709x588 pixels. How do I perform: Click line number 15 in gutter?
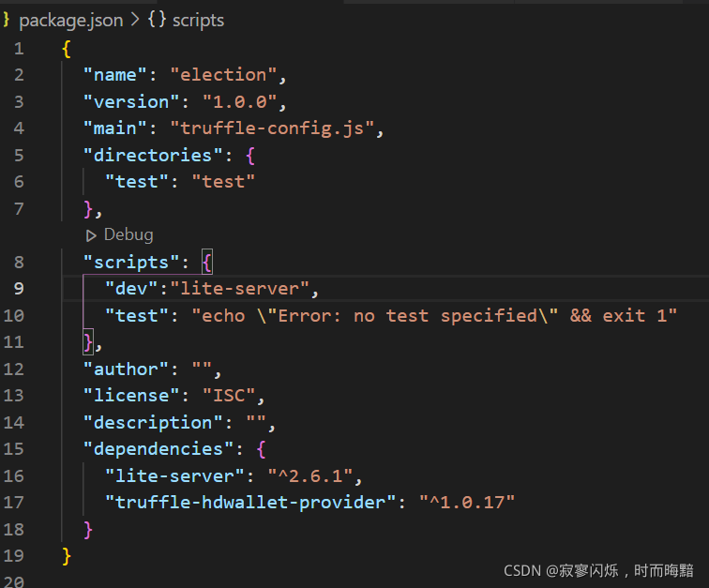pyautogui.click(x=13, y=448)
